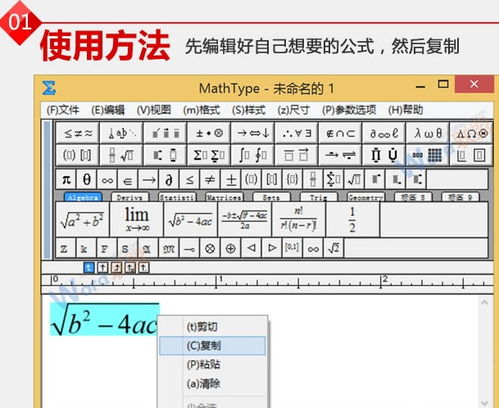Insert the quadratic formula expression
Viewport: 499px width, 408px height.
(245, 220)
